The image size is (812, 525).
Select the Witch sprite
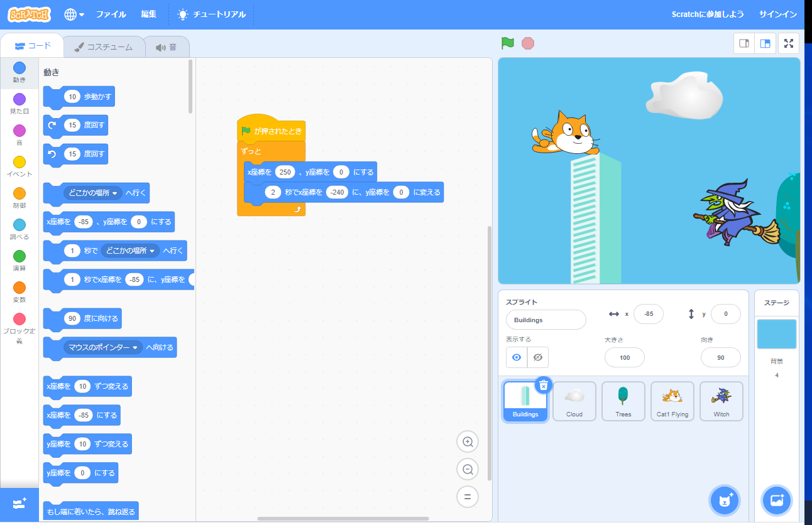click(x=721, y=401)
